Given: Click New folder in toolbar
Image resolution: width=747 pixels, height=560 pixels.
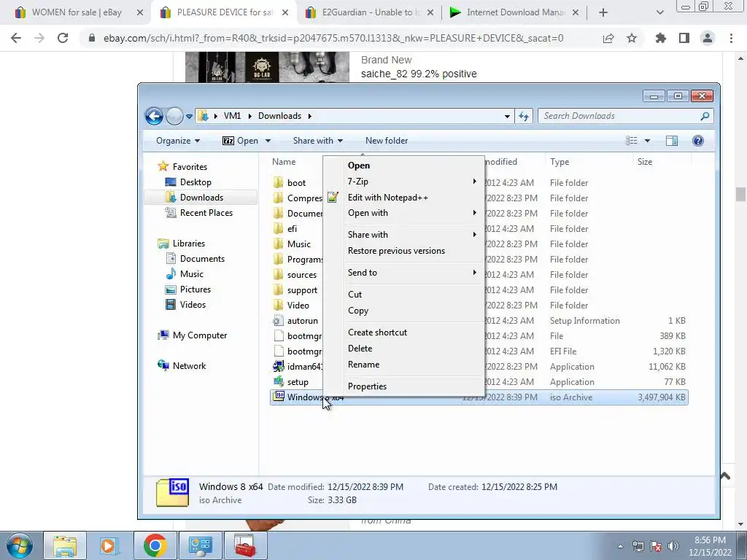Looking at the screenshot, I should pos(387,141).
